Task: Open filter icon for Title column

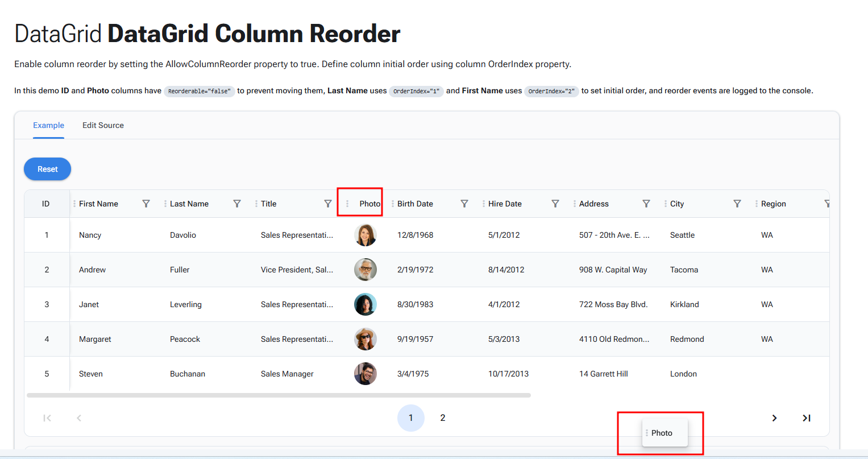Action: click(328, 204)
